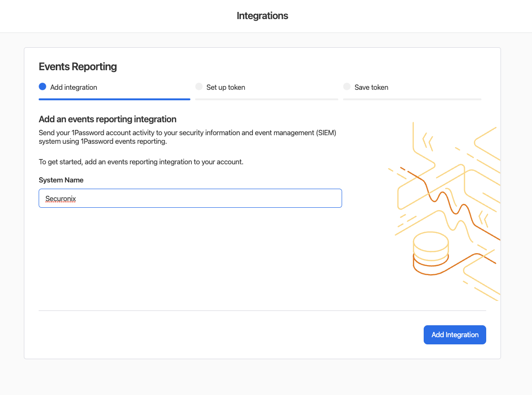Click the Events Reporting heading
This screenshot has height=395, width=532.
78,66
